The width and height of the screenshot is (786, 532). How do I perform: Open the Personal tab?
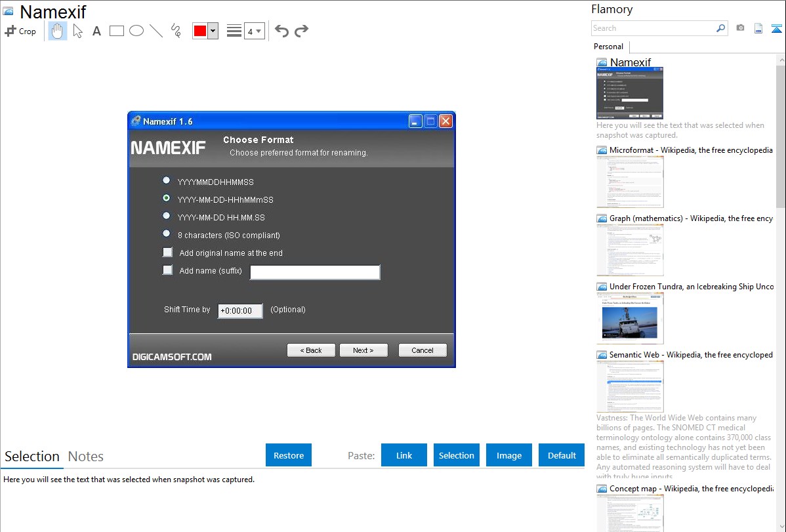click(x=608, y=47)
